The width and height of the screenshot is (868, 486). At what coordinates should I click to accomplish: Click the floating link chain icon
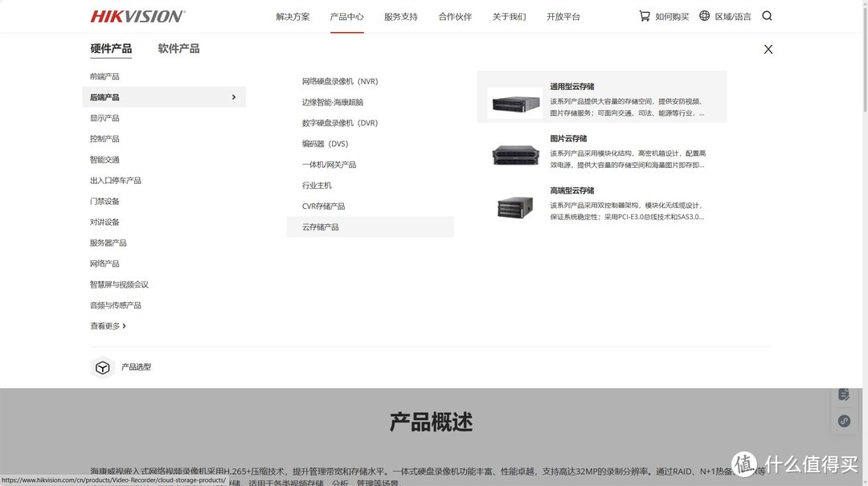pyautogui.click(x=844, y=421)
